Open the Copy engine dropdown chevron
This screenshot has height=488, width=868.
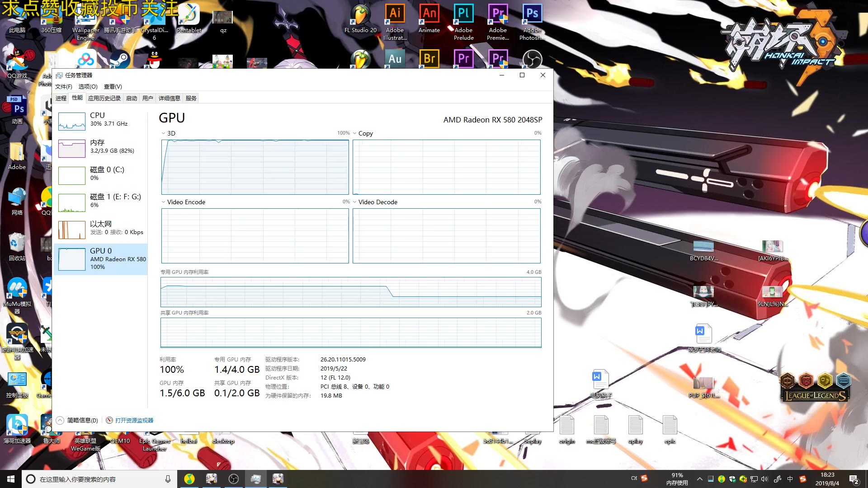(355, 133)
